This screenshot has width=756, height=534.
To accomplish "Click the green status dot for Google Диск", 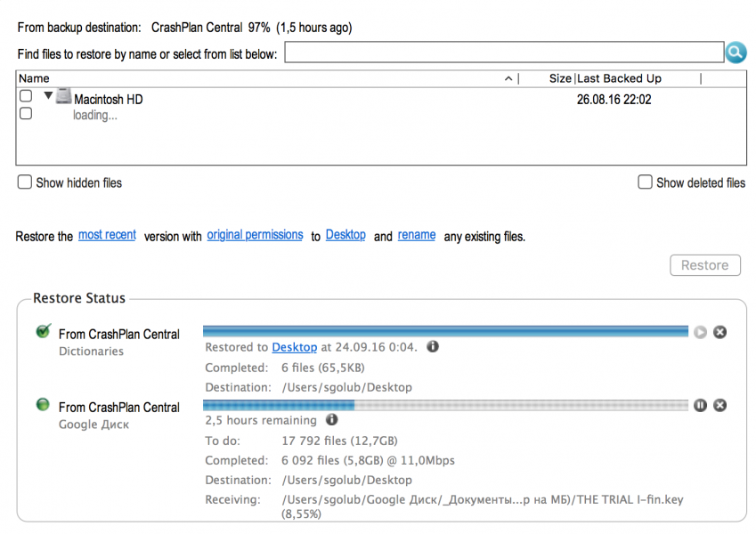I will coord(42,405).
